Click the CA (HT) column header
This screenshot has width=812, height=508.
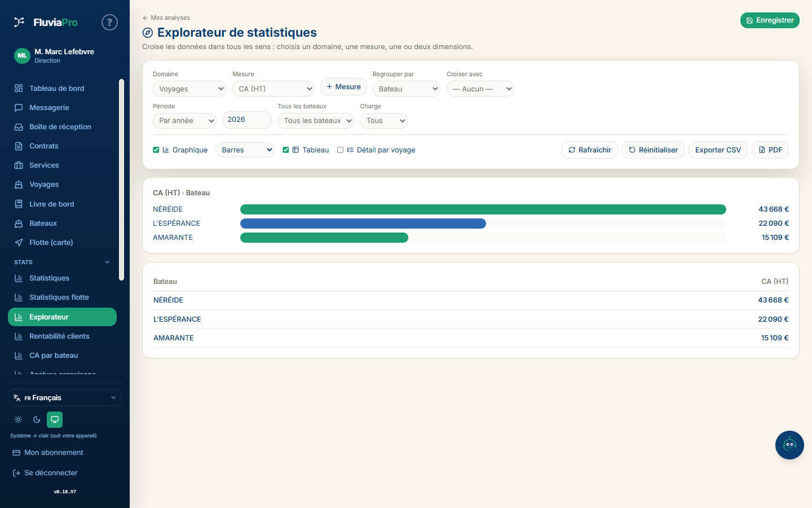click(775, 281)
